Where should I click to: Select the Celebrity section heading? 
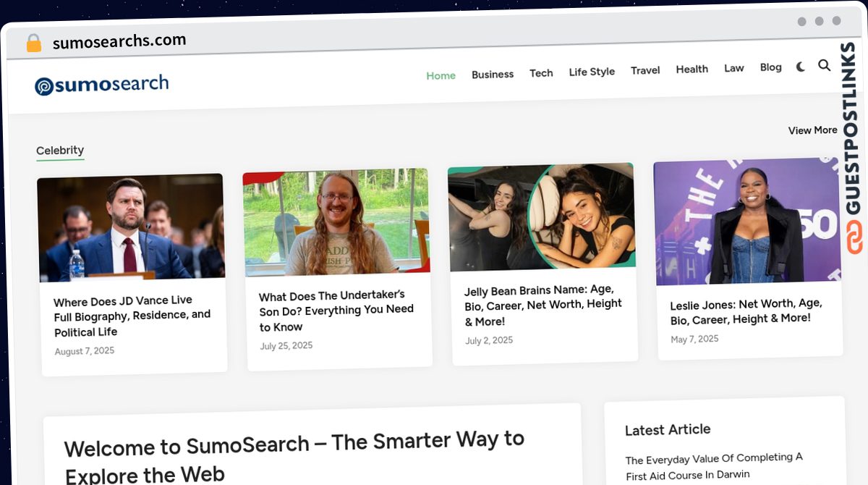[60, 151]
